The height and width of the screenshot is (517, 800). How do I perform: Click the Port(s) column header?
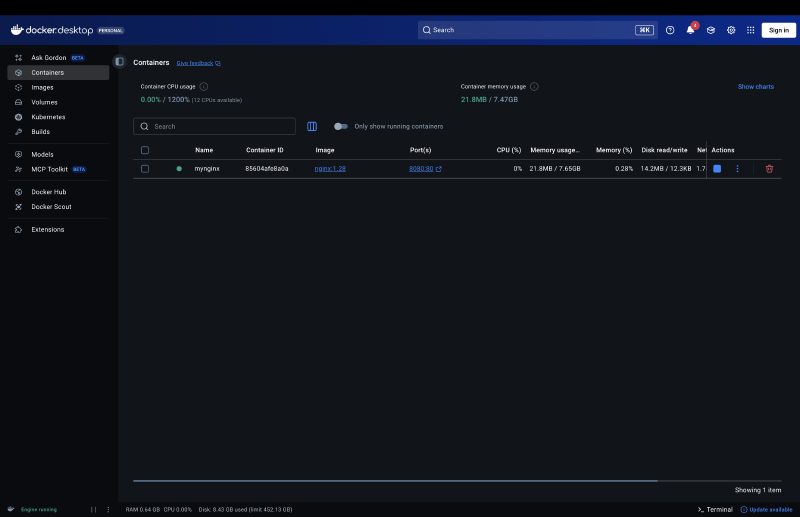[x=420, y=150]
